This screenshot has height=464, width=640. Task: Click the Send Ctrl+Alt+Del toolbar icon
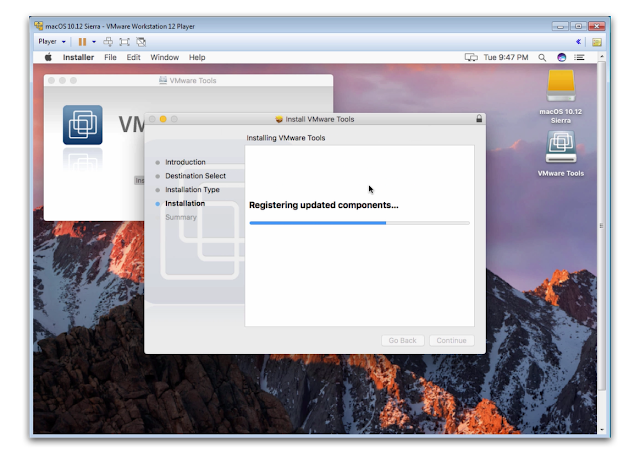108,42
